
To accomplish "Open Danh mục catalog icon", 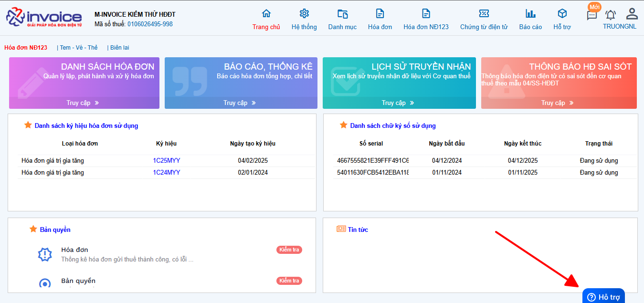I will [x=342, y=13].
